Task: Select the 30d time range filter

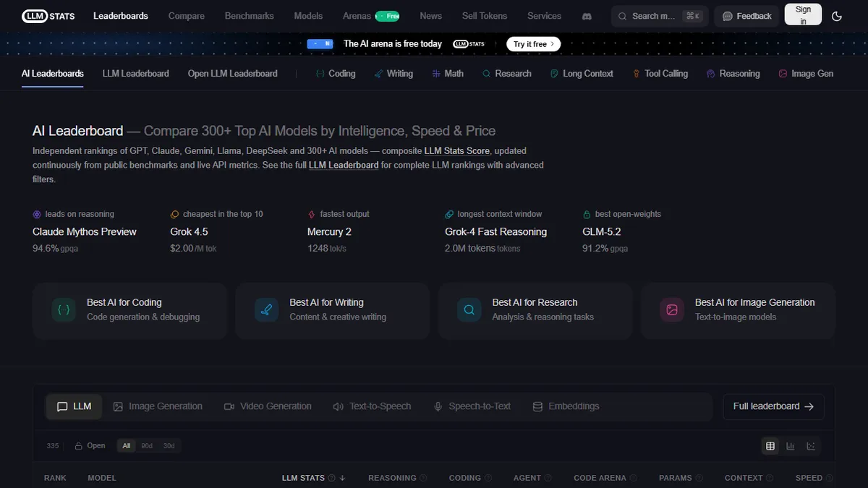Action: pyautogui.click(x=169, y=446)
